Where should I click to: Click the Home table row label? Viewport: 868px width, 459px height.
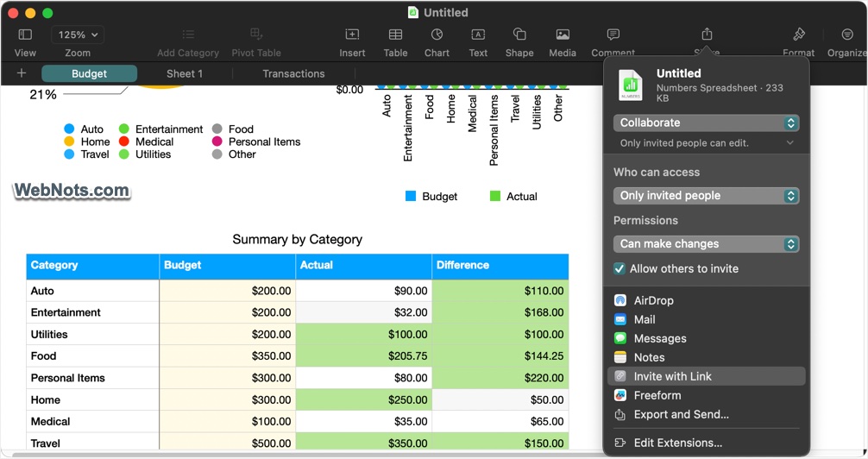[46, 399]
